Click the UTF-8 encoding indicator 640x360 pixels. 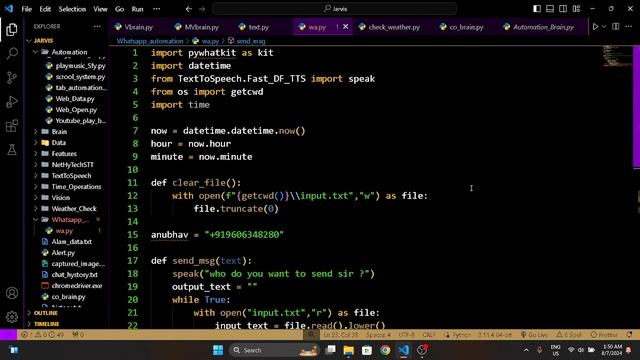click(406, 335)
